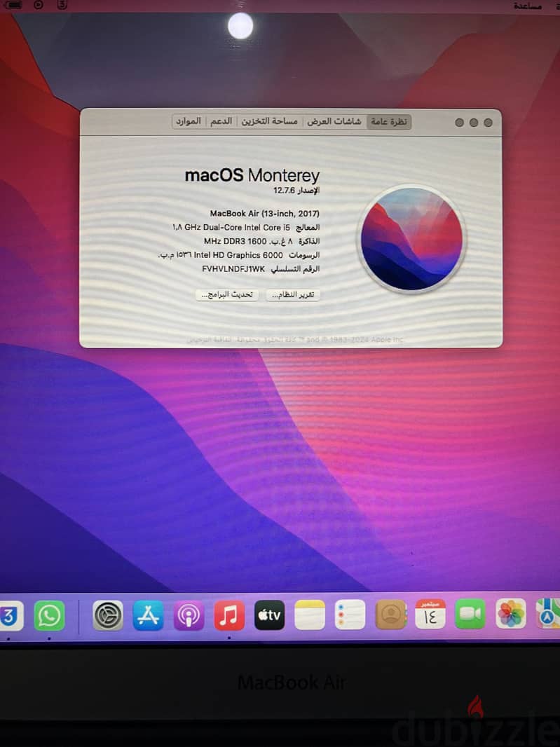Click the تقرير النظام... button
The image size is (560, 747).
293,295
